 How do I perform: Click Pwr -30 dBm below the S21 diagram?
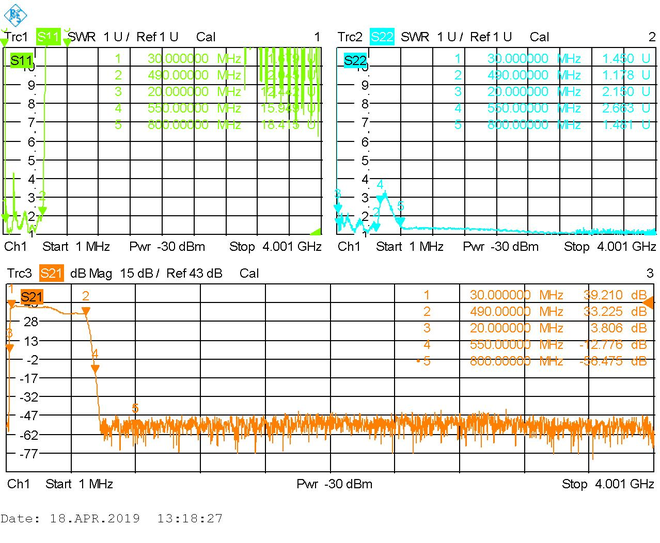[334, 484]
